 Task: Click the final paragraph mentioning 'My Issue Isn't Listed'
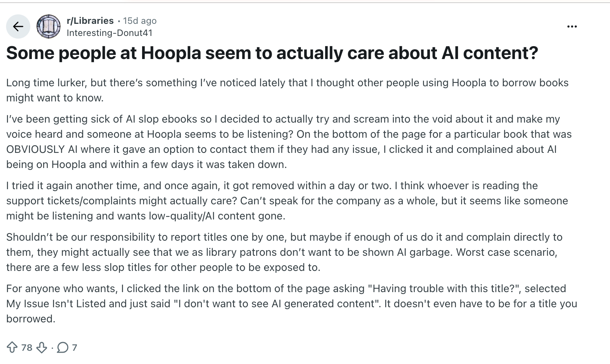click(x=292, y=303)
